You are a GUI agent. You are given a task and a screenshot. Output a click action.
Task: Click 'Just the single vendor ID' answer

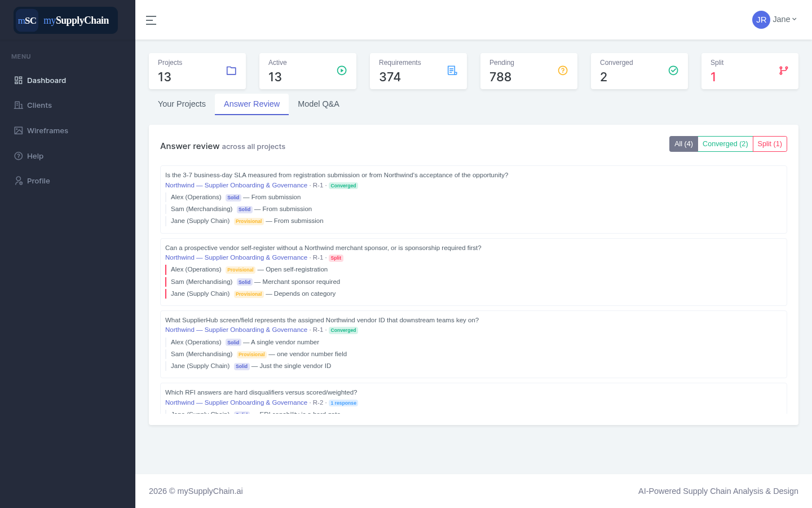tap(295, 366)
